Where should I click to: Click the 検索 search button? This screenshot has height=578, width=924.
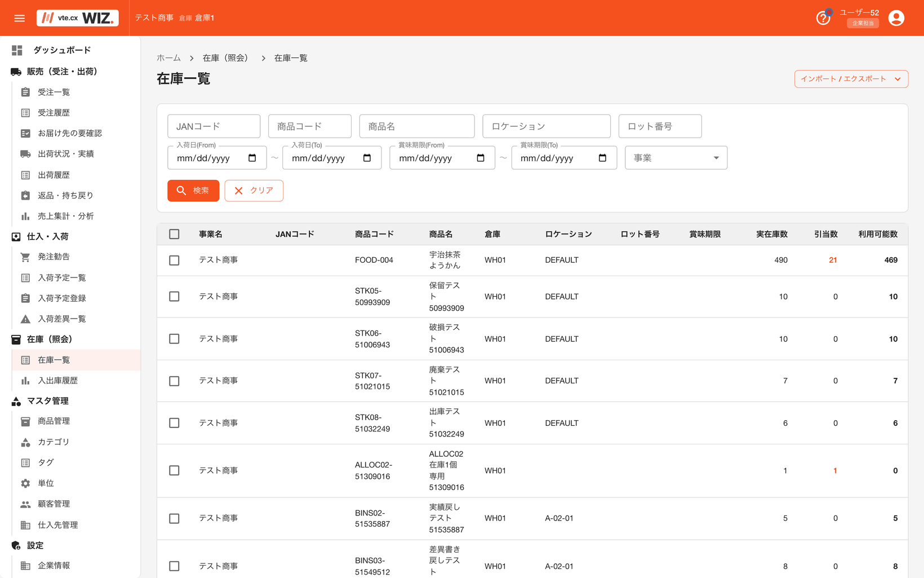pyautogui.click(x=193, y=191)
